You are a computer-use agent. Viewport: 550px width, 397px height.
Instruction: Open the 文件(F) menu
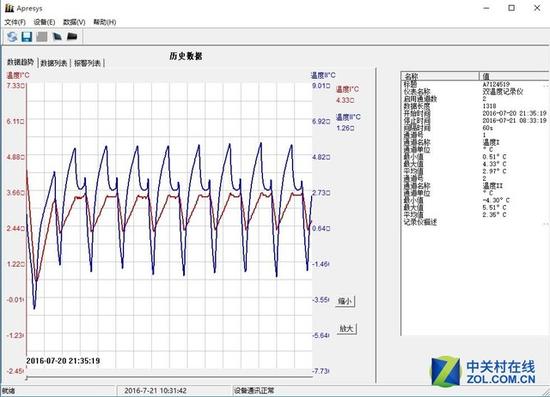pyautogui.click(x=15, y=22)
